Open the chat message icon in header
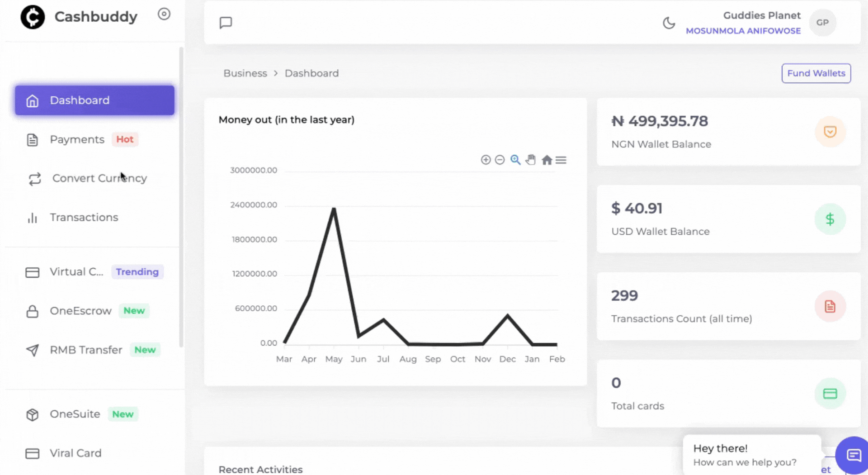 point(226,23)
